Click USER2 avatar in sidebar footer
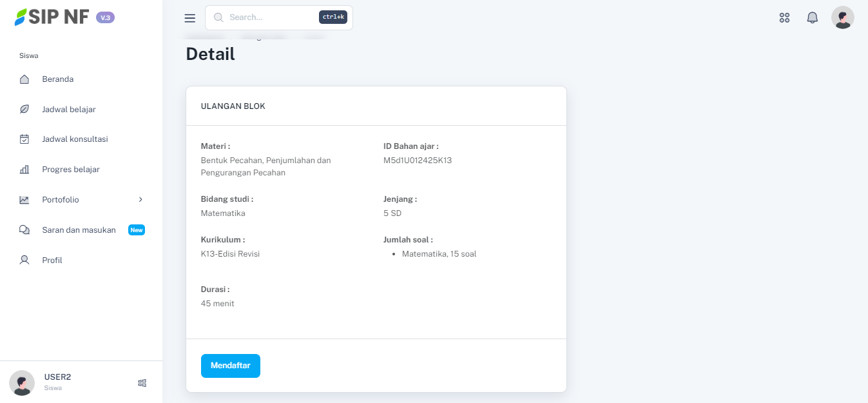 click(x=22, y=383)
